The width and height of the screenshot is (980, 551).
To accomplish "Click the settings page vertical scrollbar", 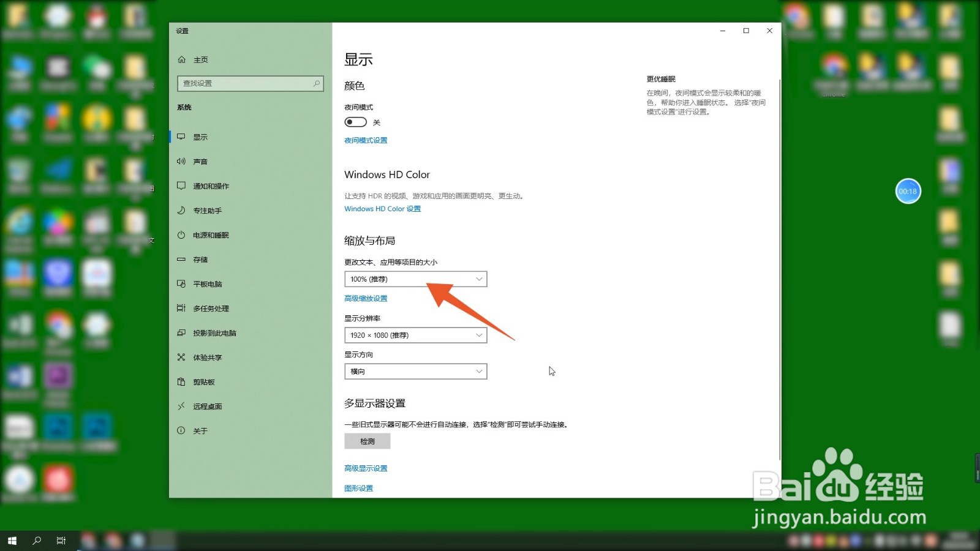I will (x=780, y=269).
